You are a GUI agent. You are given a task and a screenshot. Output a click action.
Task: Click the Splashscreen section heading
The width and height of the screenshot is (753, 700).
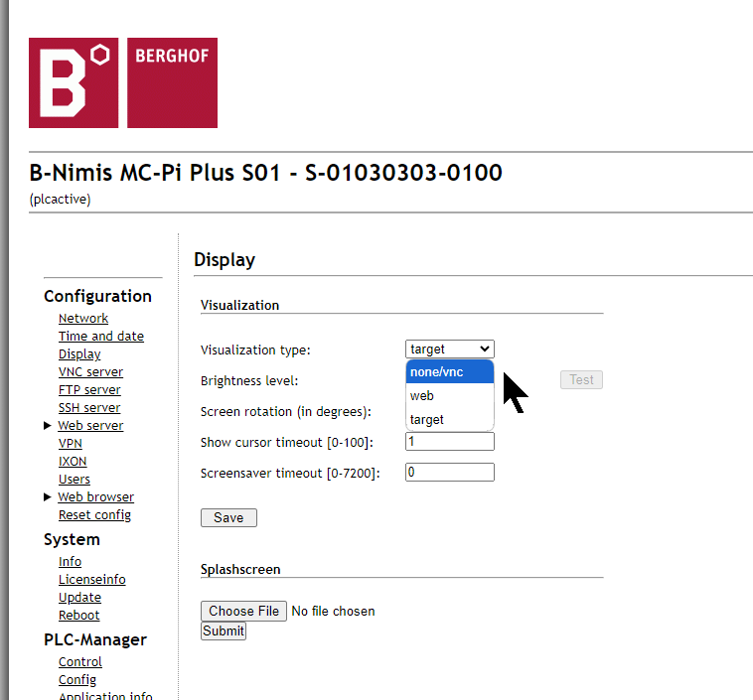click(240, 569)
